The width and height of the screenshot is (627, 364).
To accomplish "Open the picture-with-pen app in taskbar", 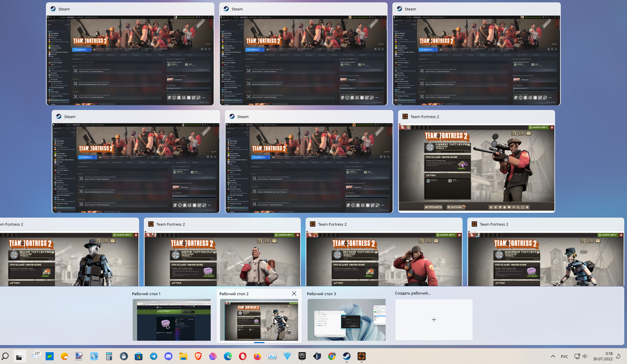I will [79, 356].
